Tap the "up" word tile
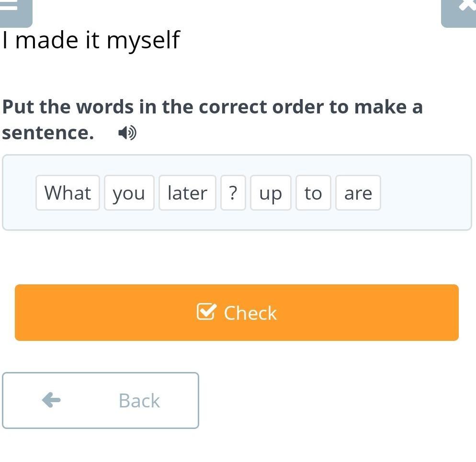 point(271,193)
